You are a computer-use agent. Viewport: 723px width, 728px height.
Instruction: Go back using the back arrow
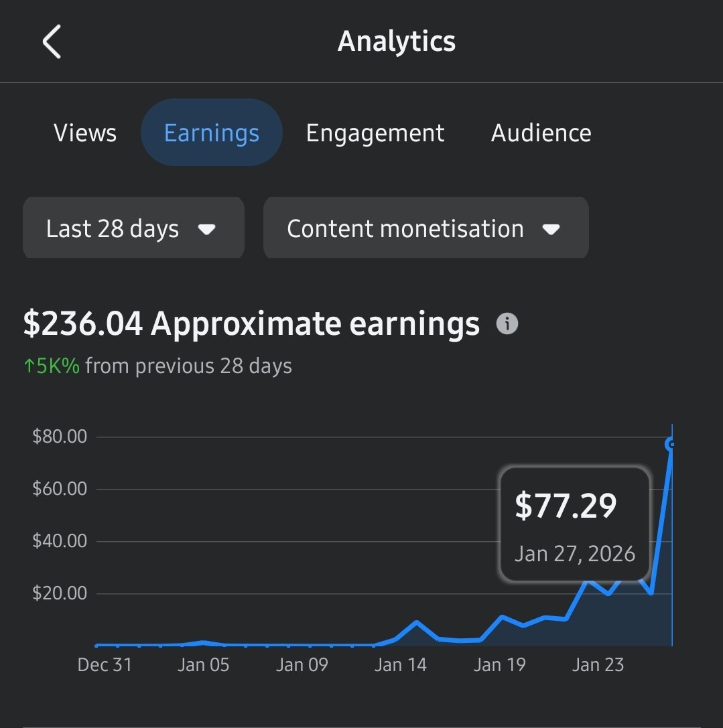pos(52,42)
